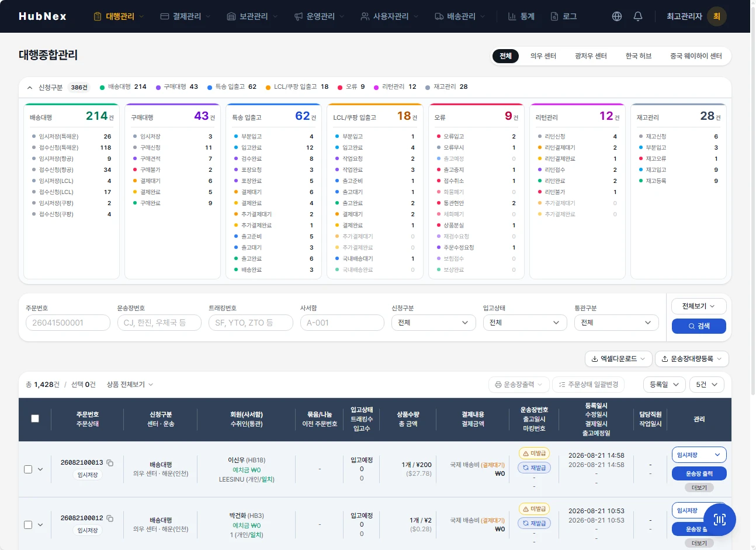This screenshot has width=756, height=550.
Task: Open the 결제관리 menu
Action: 185,16
